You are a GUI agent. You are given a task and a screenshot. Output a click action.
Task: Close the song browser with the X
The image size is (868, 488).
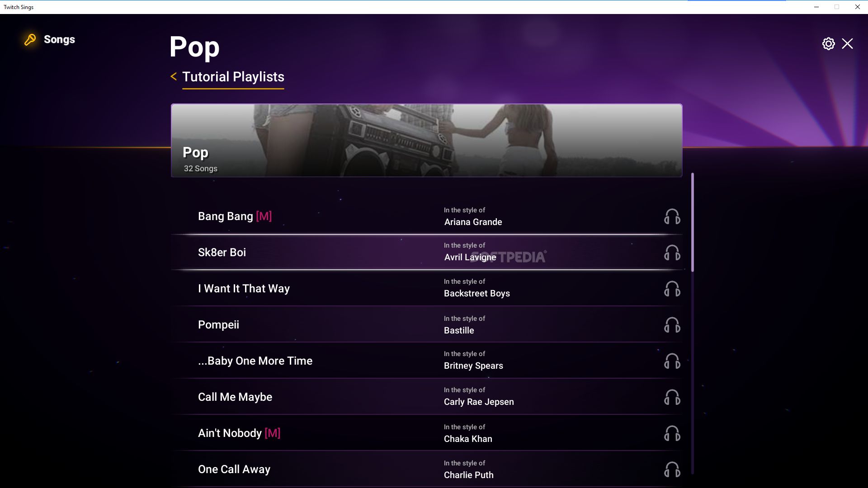pos(847,44)
